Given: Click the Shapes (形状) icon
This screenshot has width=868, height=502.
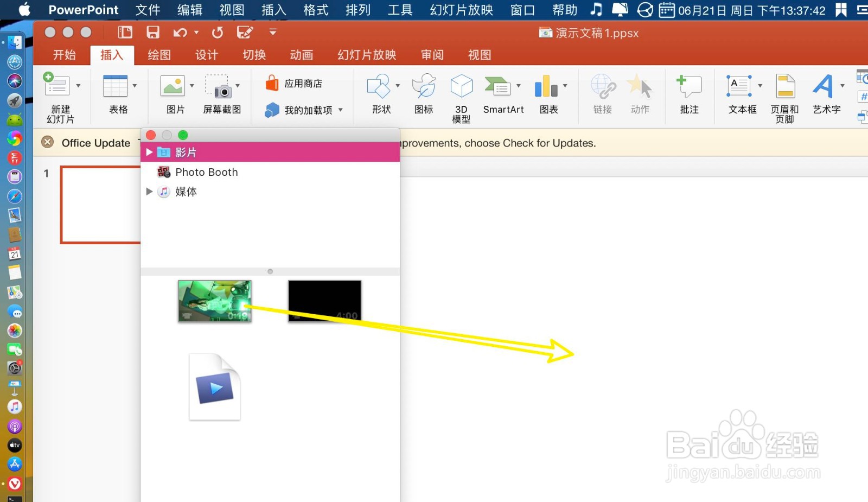Looking at the screenshot, I should click(x=379, y=86).
